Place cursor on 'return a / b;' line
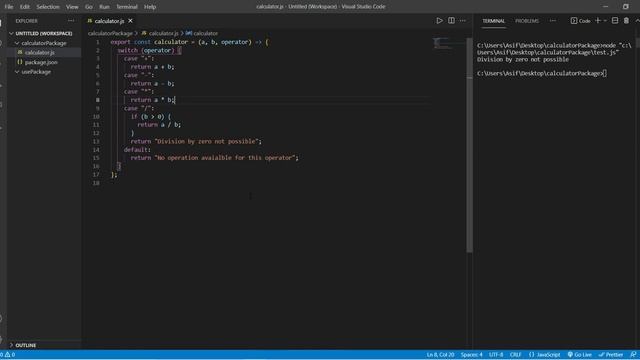Image resolution: width=640 pixels, height=360 pixels. click(x=159, y=125)
